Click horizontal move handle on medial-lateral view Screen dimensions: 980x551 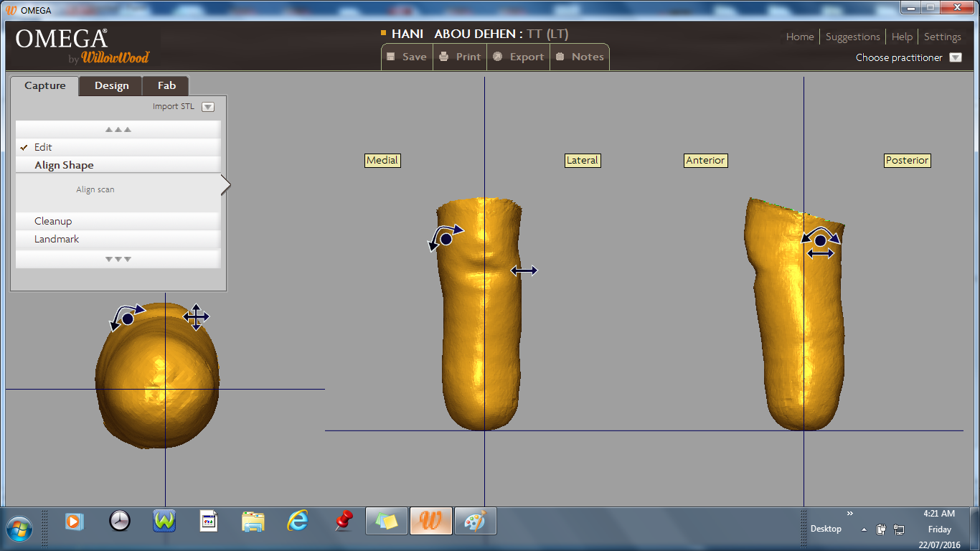point(524,270)
